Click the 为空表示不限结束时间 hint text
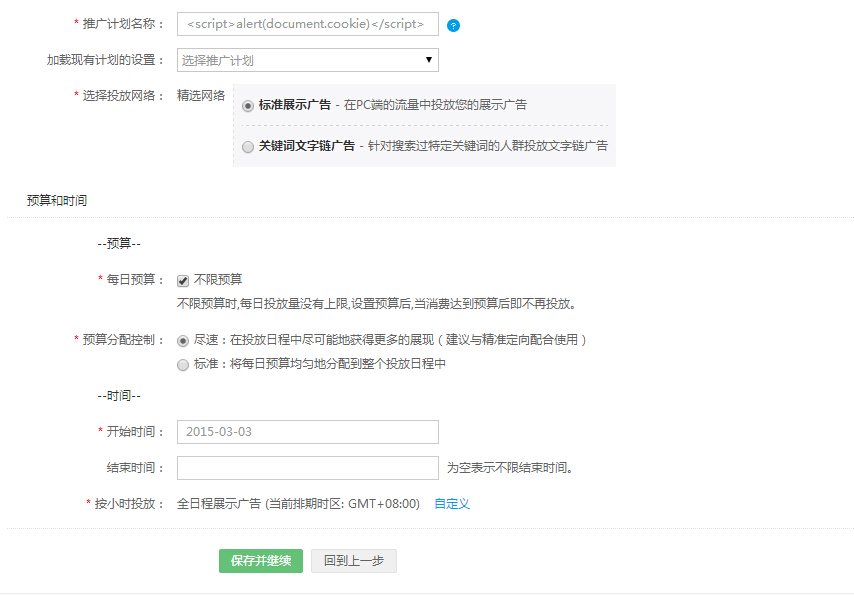Viewport: 854px width, 595px height. (x=510, y=468)
